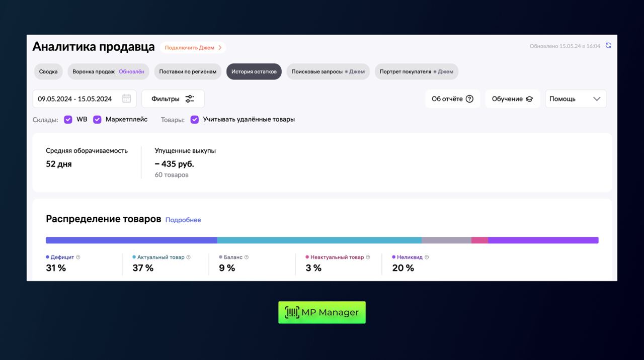Image resolution: width=644 pixels, height=360 pixels.
Task: Open the Фильтры panel
Action: [173, 99]
